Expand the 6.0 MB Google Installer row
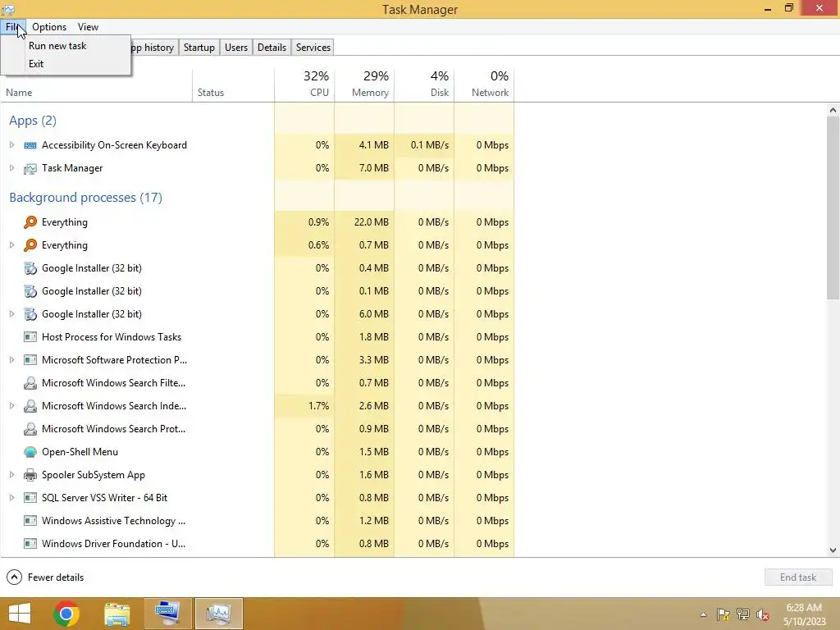Image resolution: width=840 pixels, height=630 pixels. (11, 314)
